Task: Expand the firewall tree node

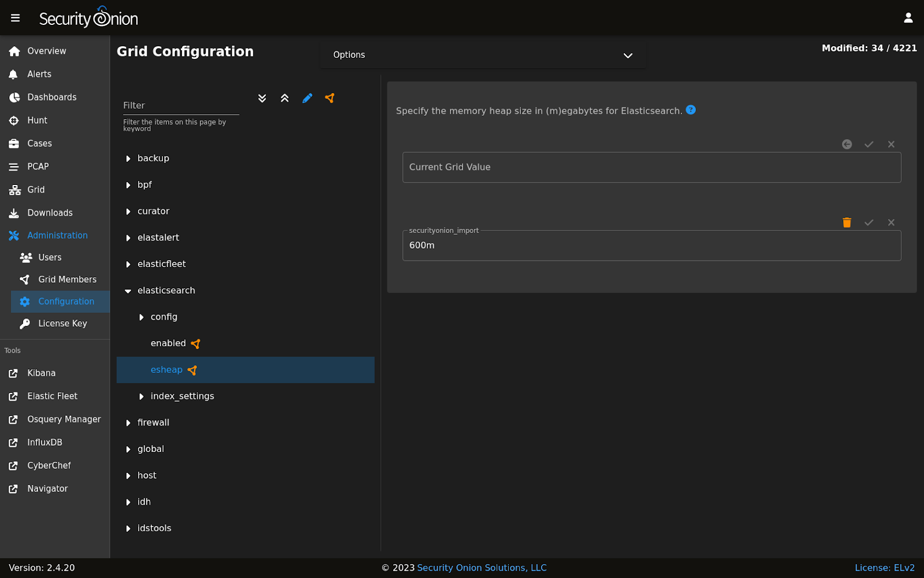Action: (128, 423)
